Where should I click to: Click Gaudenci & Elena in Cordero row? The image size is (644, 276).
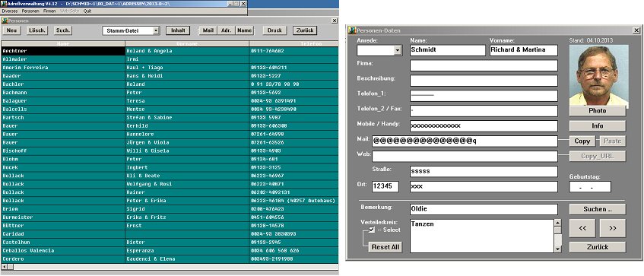[151, 259]
